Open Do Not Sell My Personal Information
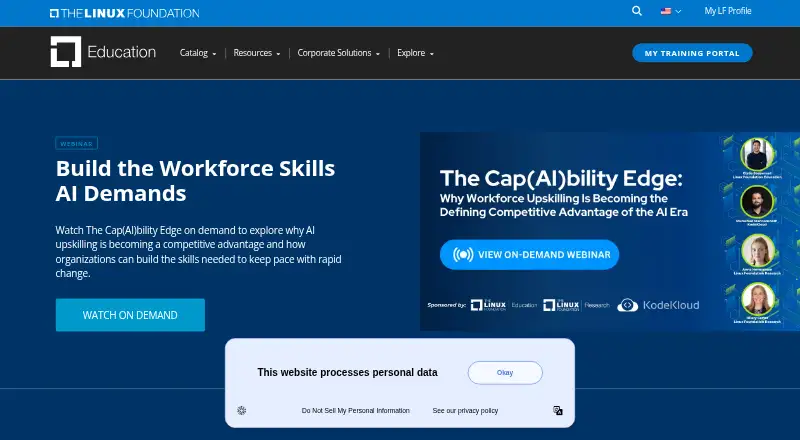 [x=356, y=410]
